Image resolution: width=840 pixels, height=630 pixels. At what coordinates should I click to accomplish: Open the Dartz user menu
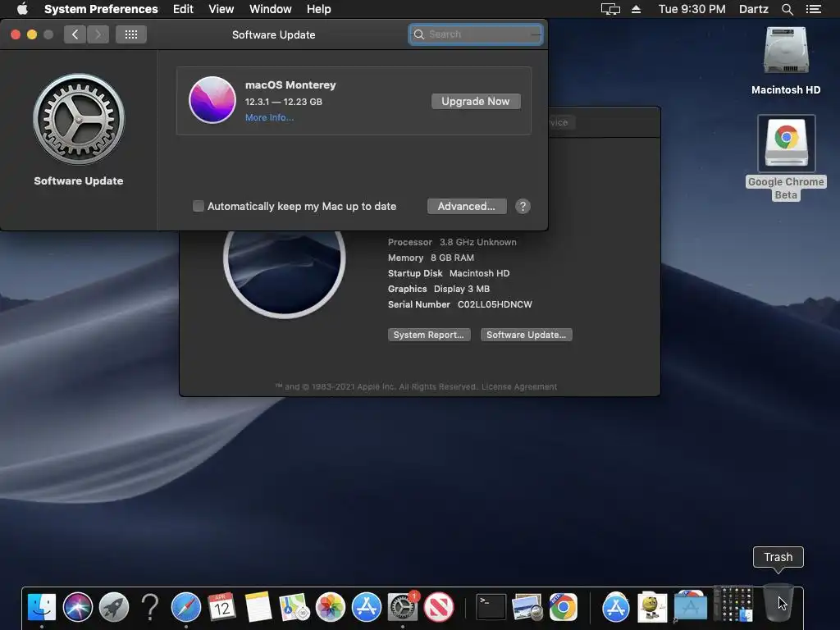point(754,9)
